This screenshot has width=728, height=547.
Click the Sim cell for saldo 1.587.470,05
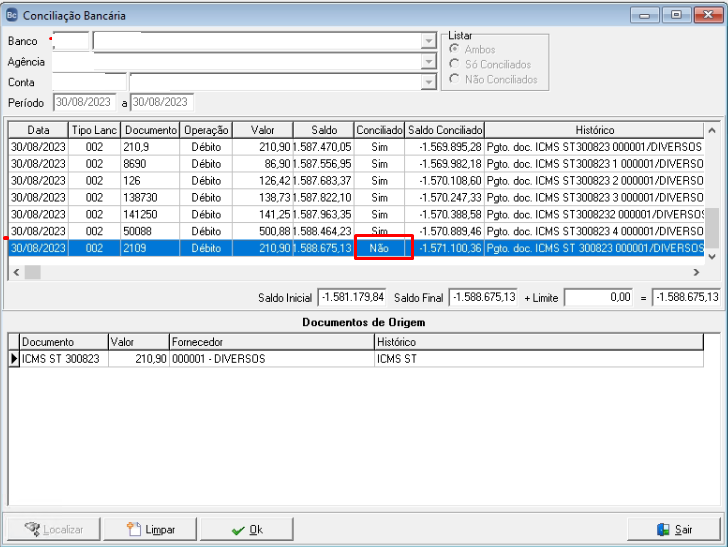[x=379, y=147]
